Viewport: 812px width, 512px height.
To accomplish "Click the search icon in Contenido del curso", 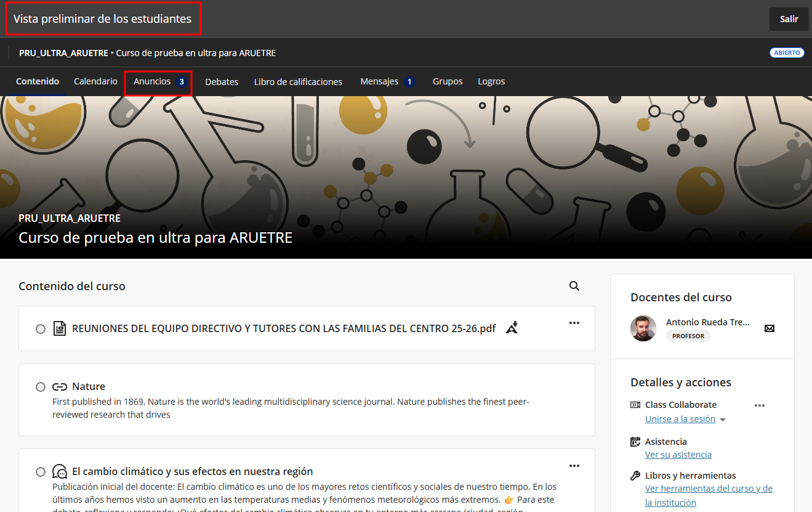I will coord(574,286).
